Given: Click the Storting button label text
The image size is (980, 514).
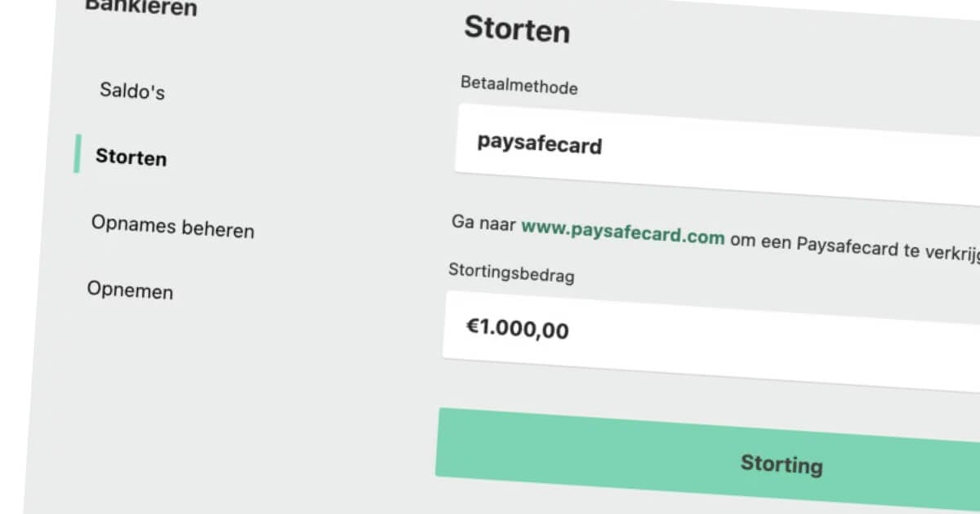Looking at the screenshot, I should pos(782,463).
